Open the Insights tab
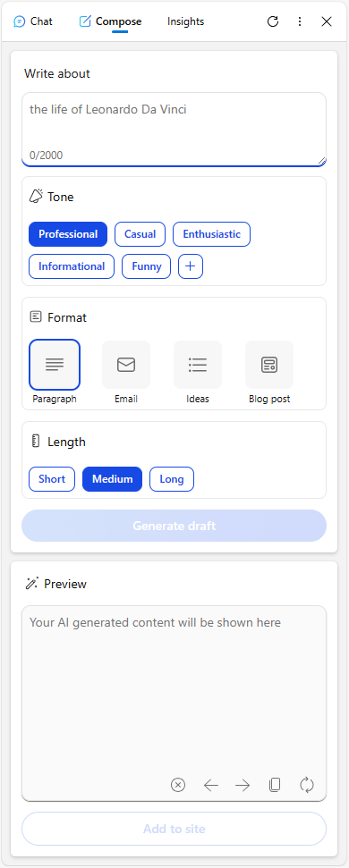 pyautogui.click(x=185, y=21)
